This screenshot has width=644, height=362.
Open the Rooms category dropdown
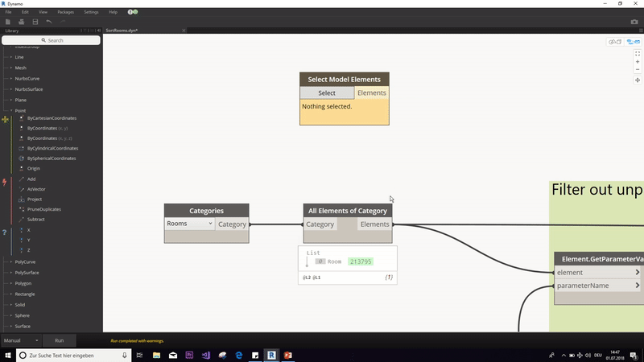[190, 224]
